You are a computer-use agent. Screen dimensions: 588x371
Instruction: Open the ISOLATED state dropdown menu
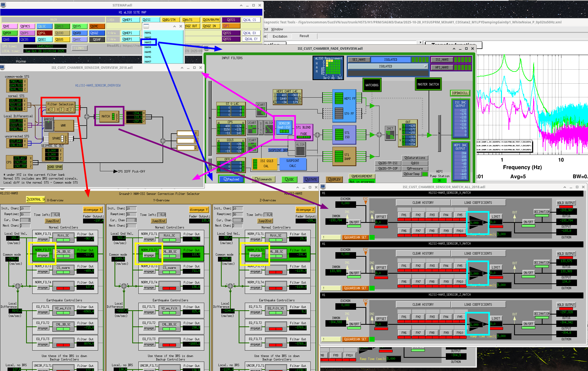click(388, 66)
